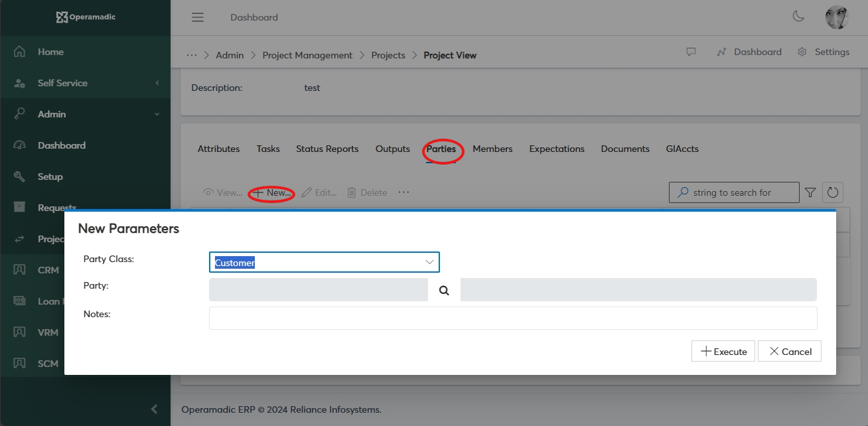The image size is (868, 426).
Task: Click the Home house icon
Action: point(20,52)
